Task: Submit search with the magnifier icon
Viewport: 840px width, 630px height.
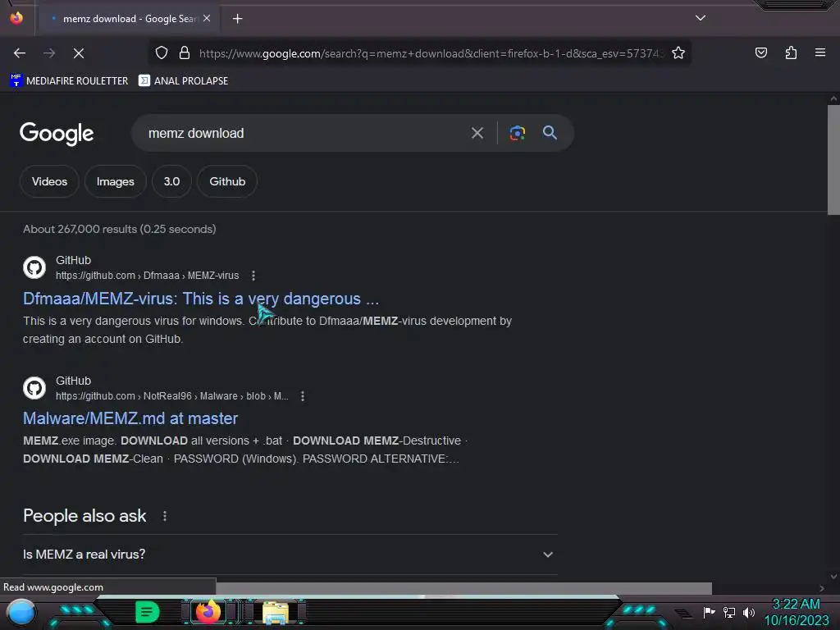Action: point(550,132)
